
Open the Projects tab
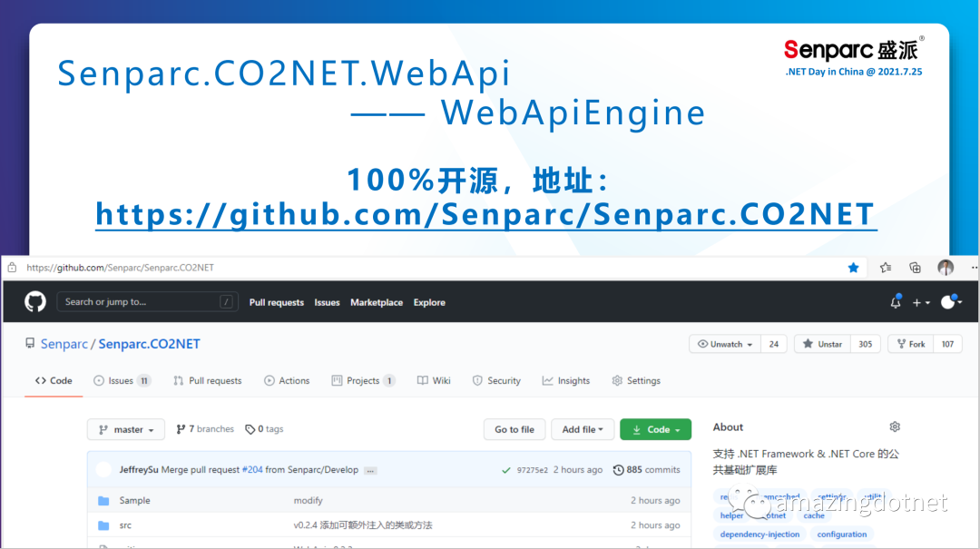[363, 380]
